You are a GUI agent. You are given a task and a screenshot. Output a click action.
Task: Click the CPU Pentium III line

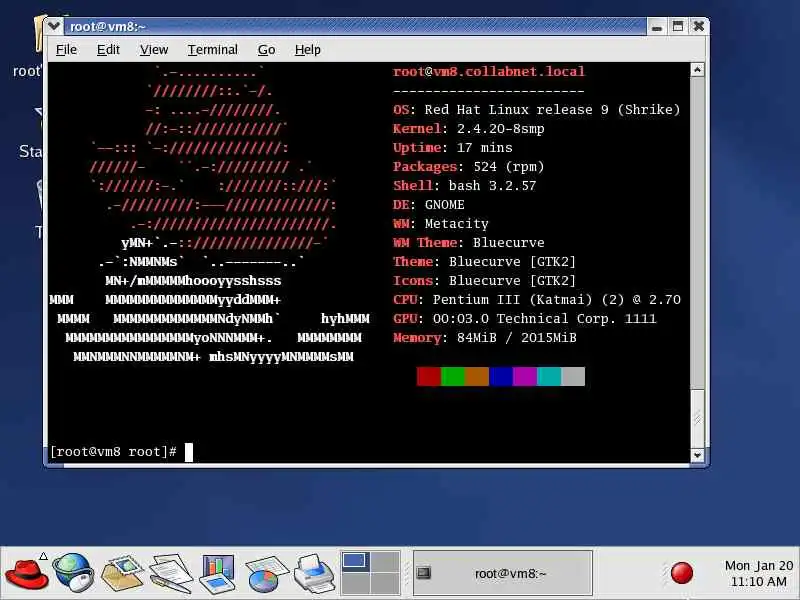(537, 299)
